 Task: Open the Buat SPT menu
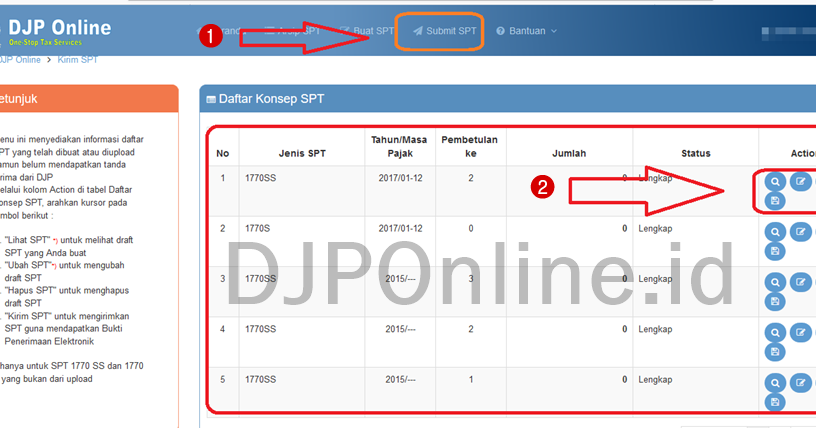click(x=367, y=31)
